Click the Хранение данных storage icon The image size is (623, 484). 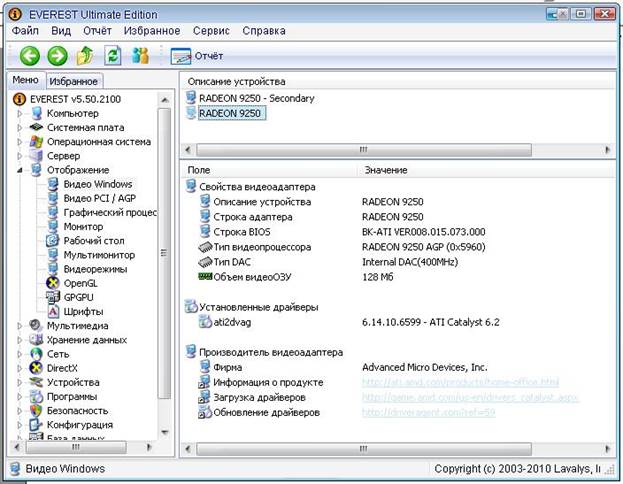(x=36, y=340)
